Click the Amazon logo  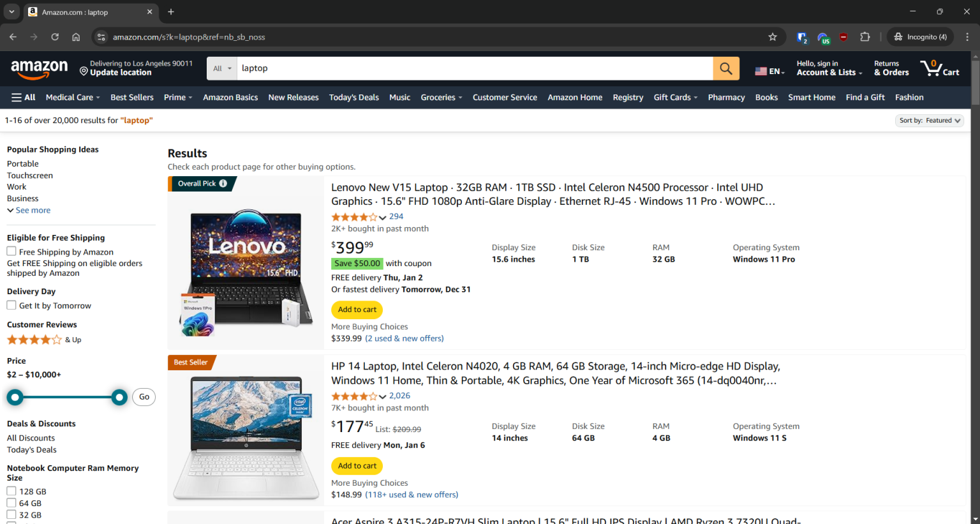click(x=40, y=69)
